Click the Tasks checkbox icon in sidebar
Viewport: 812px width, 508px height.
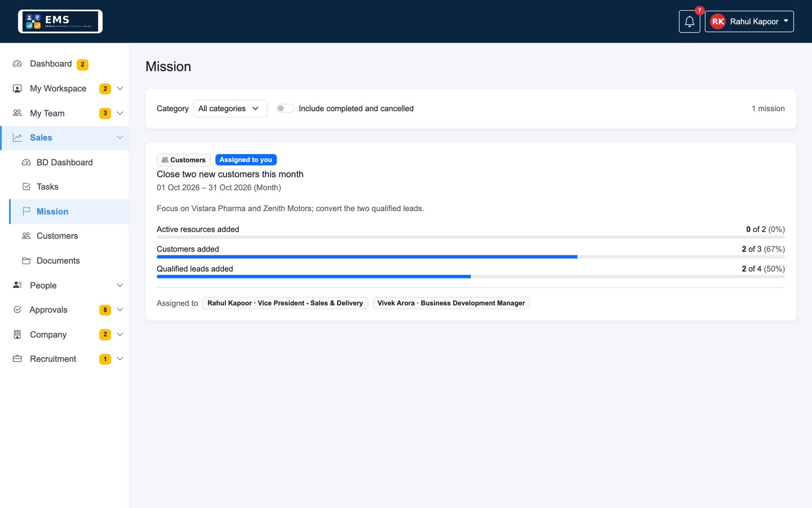click(x=26, y=186)
